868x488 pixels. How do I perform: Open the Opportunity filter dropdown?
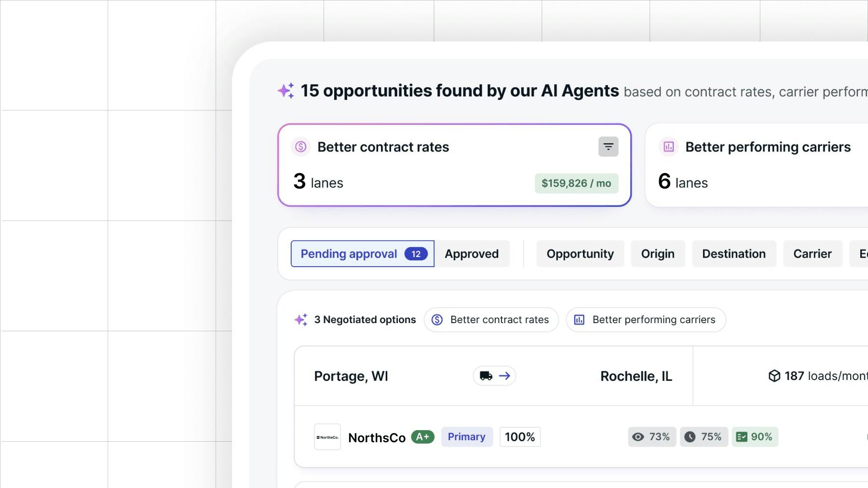pos(580,254)
